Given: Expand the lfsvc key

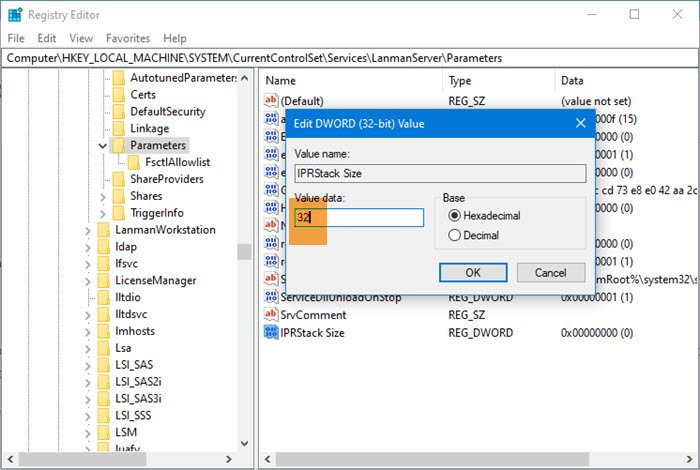Looking at the screenshot, I should click(88, 265).
